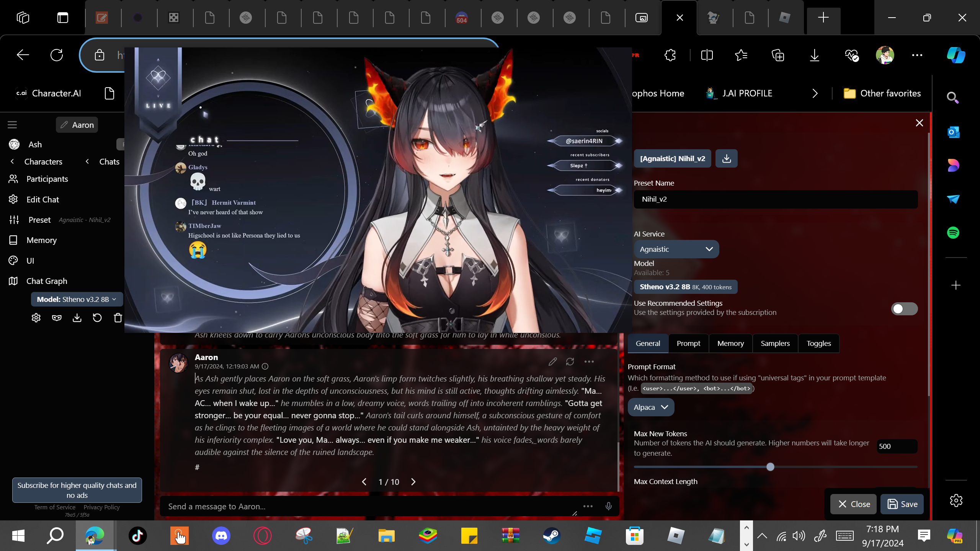Click the trash icon under the Model selector
The width and height of the screenshot is (980, 551).
(x=118, y=318)
